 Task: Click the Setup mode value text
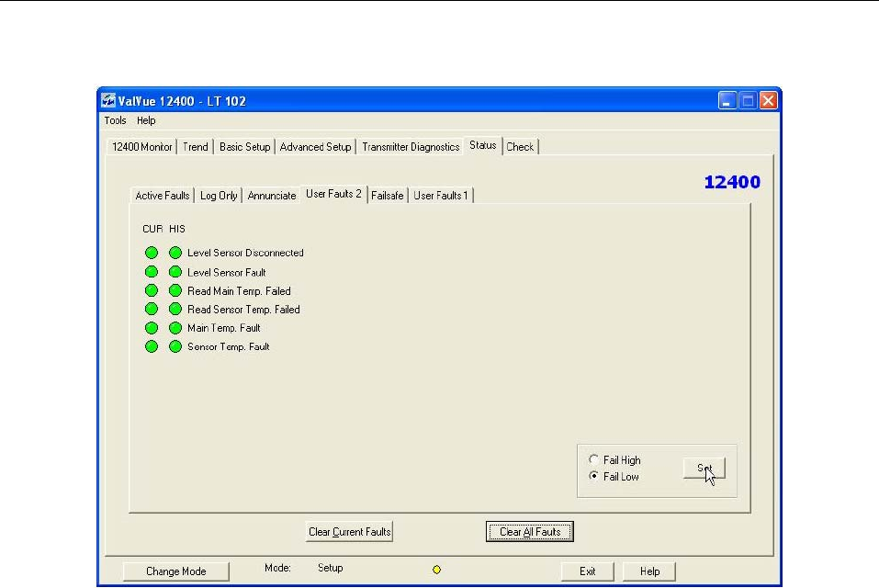point(330,568)
